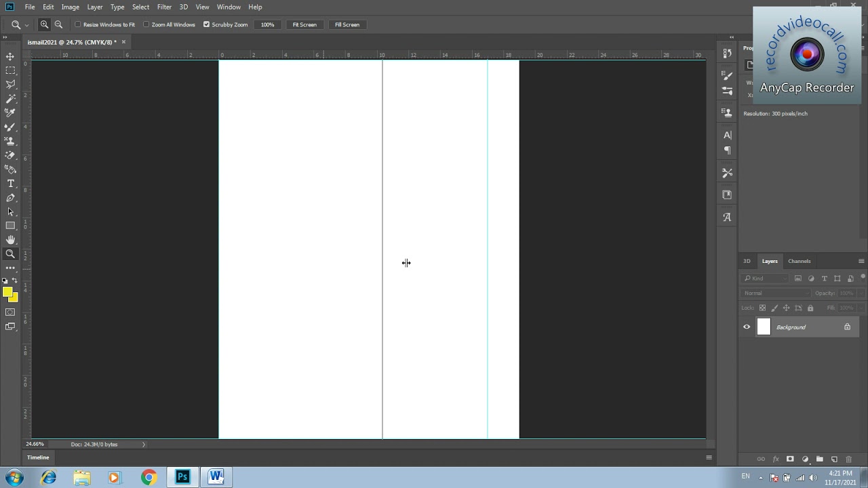The height and width of the screenshot is (488, 868).
Task: Click the Fit Screen button
Action: pos(304,24)
